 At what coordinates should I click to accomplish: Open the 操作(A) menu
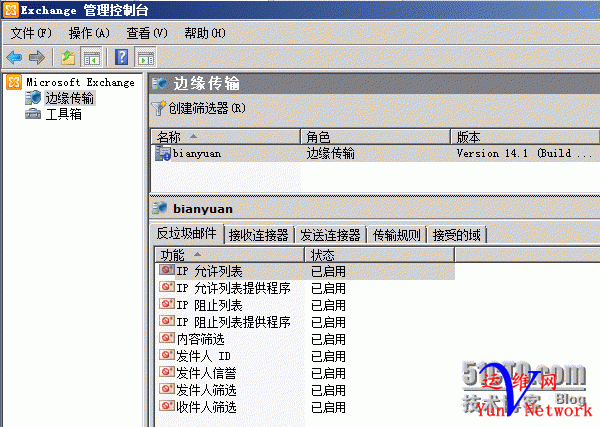pyautogui.click(x=89, y=33)
